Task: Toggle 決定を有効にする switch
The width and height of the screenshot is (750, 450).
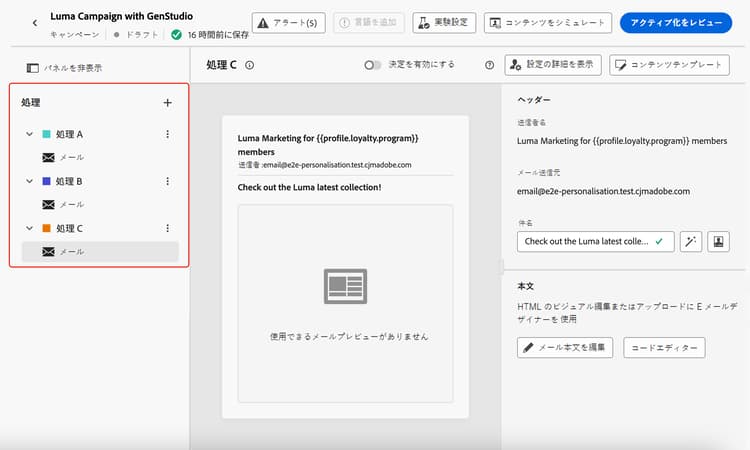Action: tap(373, 65)
